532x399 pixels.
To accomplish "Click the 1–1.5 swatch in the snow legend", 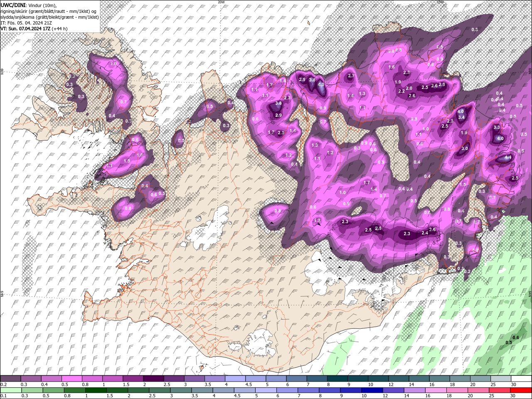I will [113, 379].
